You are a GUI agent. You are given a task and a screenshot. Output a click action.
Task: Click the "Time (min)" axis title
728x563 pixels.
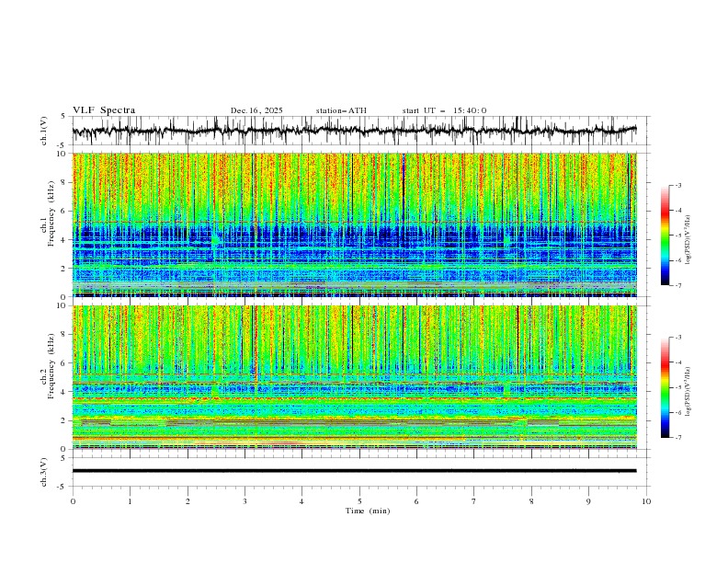point(368,511)
